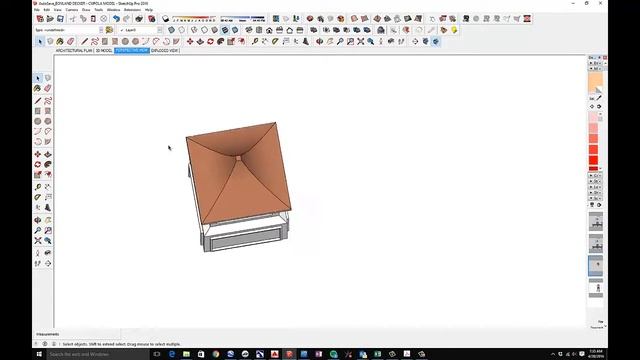
Task: Click the yellow light bulb toolbar icon
Action: (454, 30)
